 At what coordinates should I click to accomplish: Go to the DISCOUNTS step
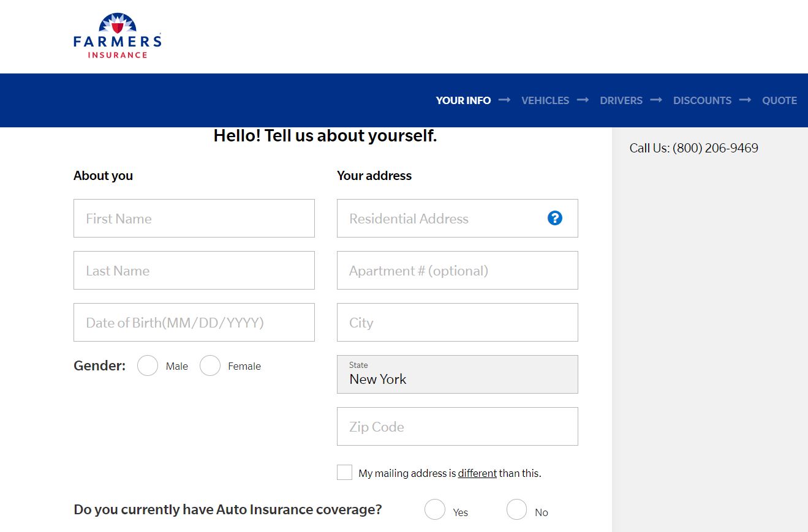click(x=702, y=100)
